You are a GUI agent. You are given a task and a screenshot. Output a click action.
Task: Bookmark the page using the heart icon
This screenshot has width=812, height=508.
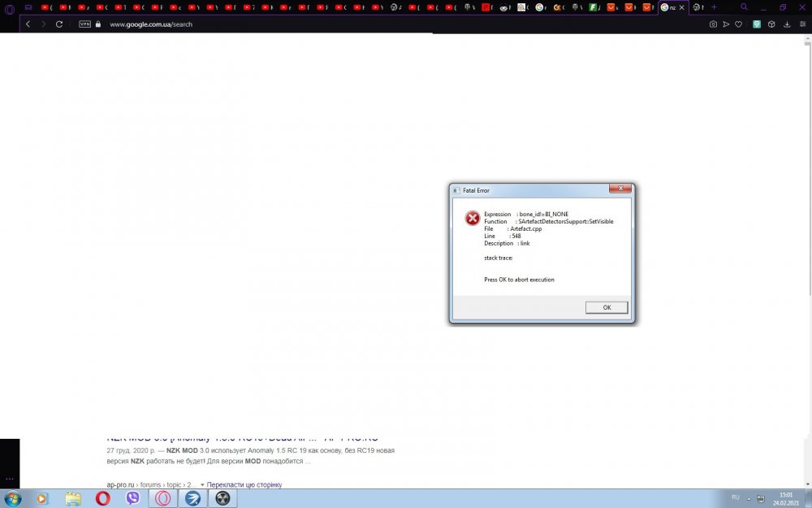738,24
